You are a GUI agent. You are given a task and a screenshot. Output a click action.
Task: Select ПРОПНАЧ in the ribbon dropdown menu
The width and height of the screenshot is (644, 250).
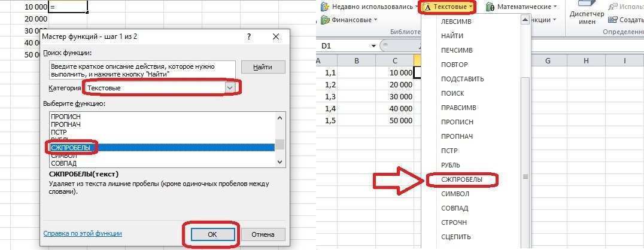(x=457, y=136)
